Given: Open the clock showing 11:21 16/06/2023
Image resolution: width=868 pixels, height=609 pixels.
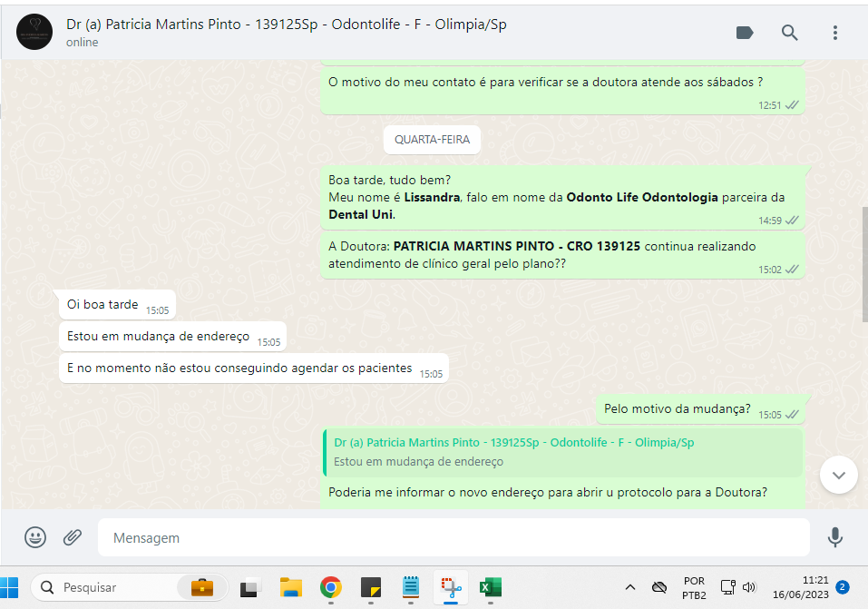Looking at the screenshot, I should (801, 587).
